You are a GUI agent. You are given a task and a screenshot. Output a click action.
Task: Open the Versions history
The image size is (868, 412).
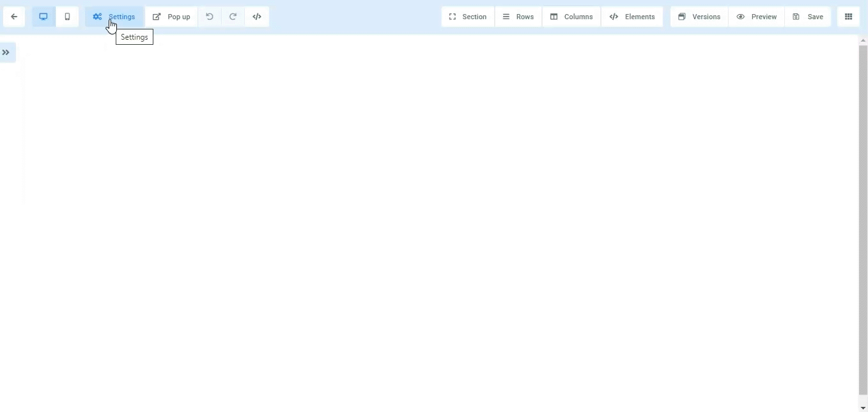coord(699,17)
